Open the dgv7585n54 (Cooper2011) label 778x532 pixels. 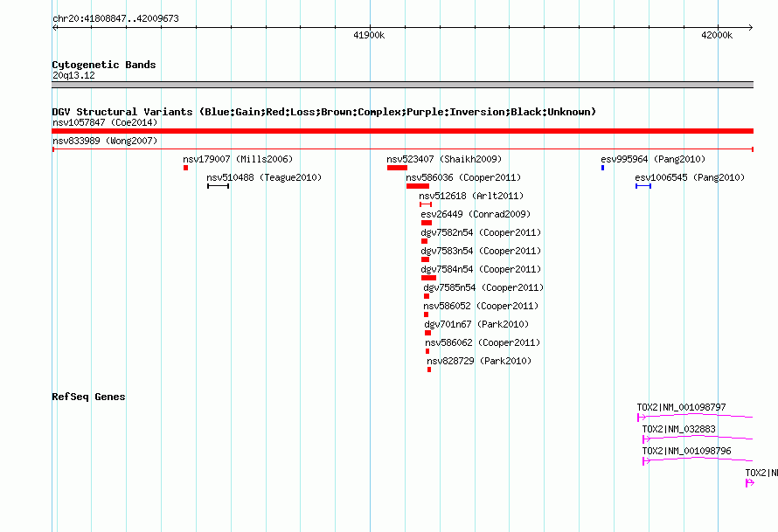click(x=483, y=287)
